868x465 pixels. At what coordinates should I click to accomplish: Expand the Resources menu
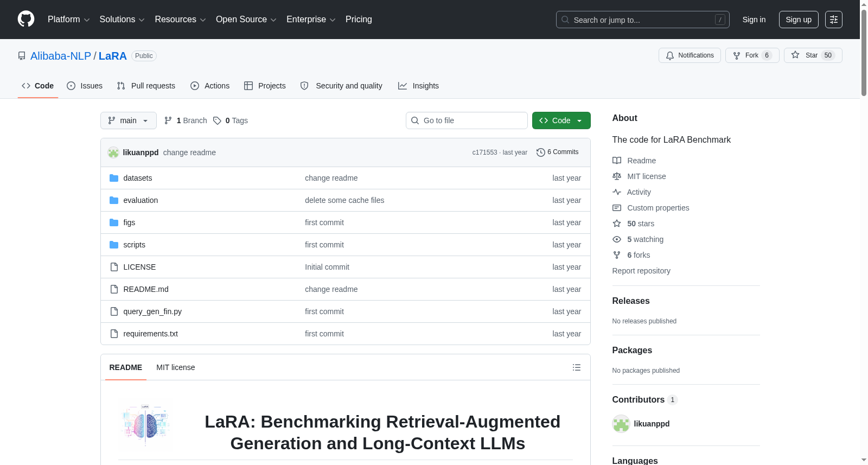click(x=180, y=20)
